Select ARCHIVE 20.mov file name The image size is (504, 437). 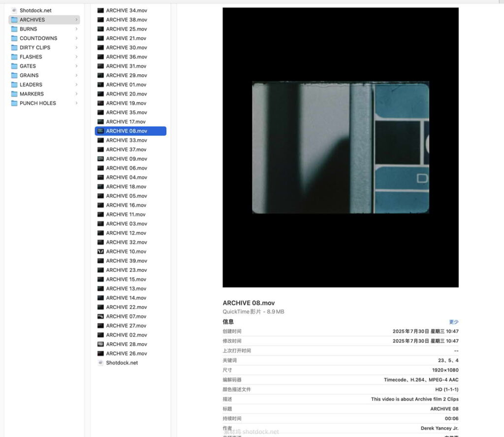[x=126, y=94]
